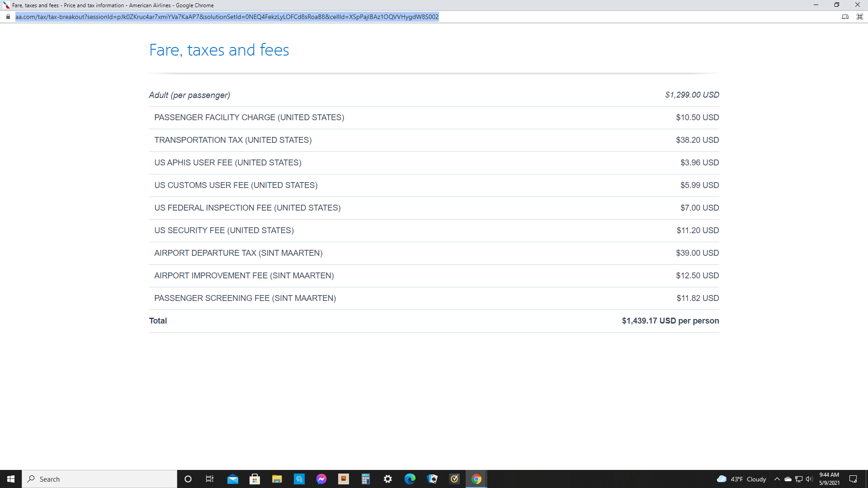Open Settings gear on the taskbar
Screen dimensions: 868x488
pyautogui.click(x=387, y=479)
